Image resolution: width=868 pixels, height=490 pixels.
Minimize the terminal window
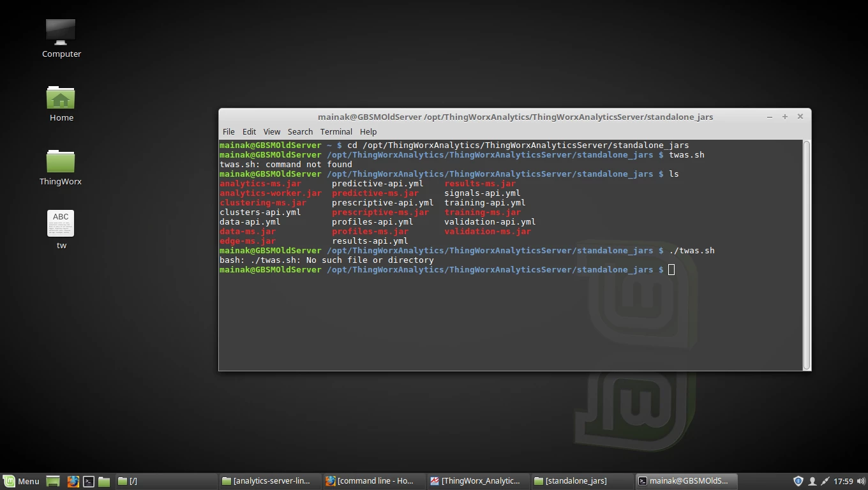(770, 117)
